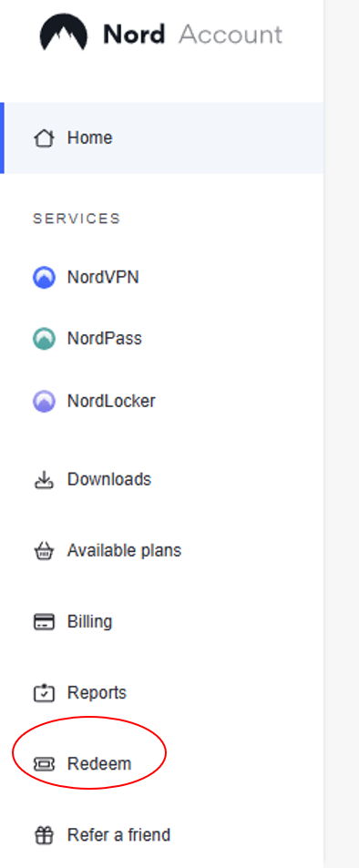Click the Billing credit card icon
The width and height of the screenshot is (359, 868).
click(x=44, y=622)
